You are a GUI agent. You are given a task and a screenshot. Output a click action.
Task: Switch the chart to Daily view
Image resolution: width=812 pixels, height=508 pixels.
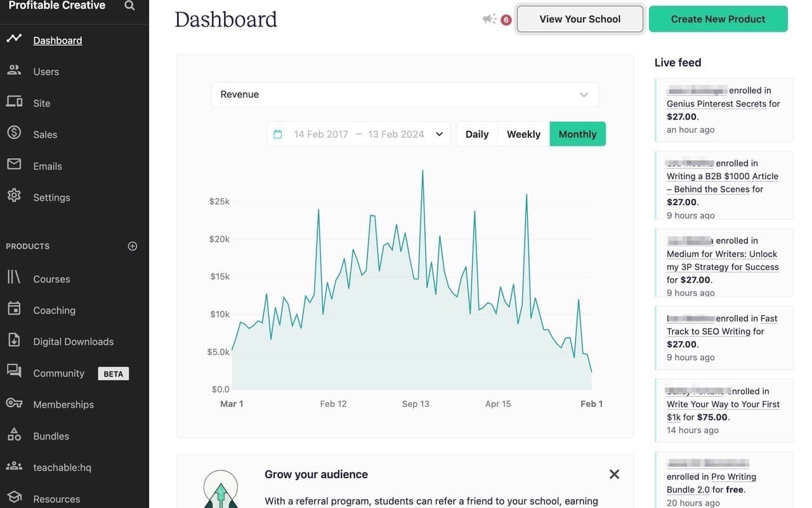tap(476, 134)
